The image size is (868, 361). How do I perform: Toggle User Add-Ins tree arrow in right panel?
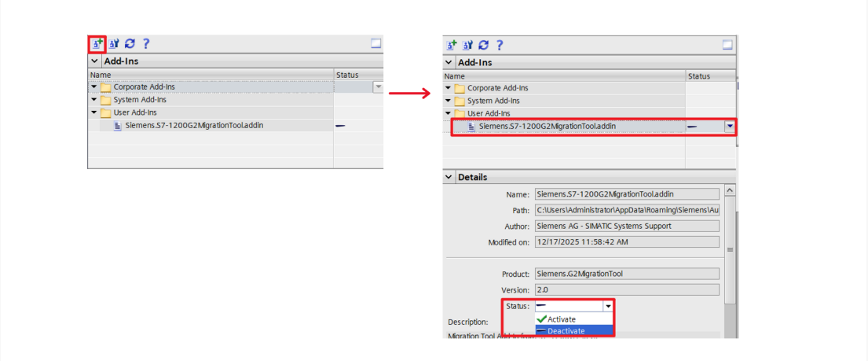(448, 114)
